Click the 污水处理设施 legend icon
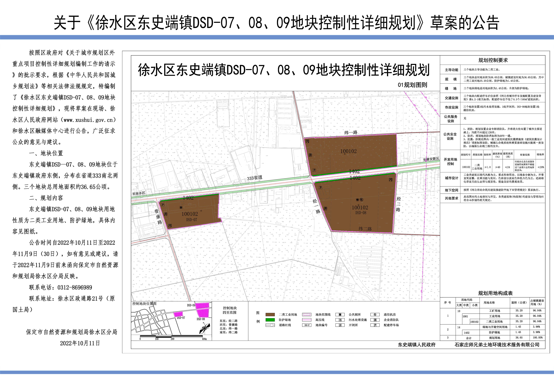Screen dimensions: 554x392 [x=340, y=320]
